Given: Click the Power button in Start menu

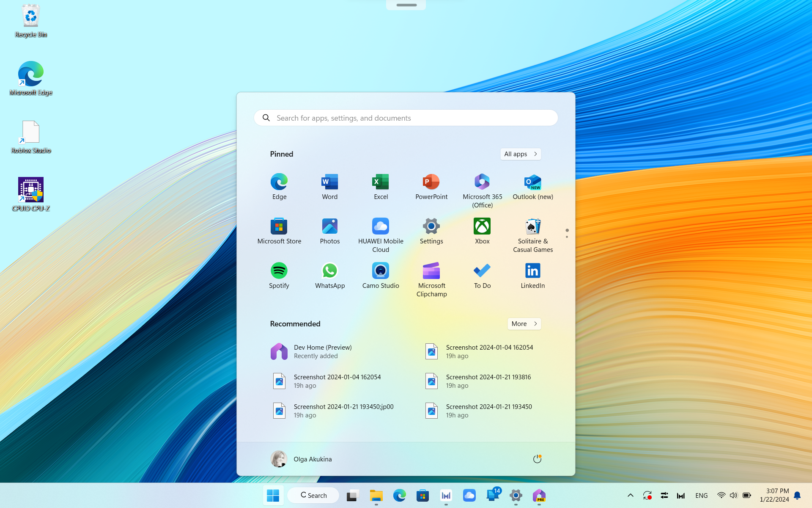Looking at the screenshot, I should tap(537, 459).
